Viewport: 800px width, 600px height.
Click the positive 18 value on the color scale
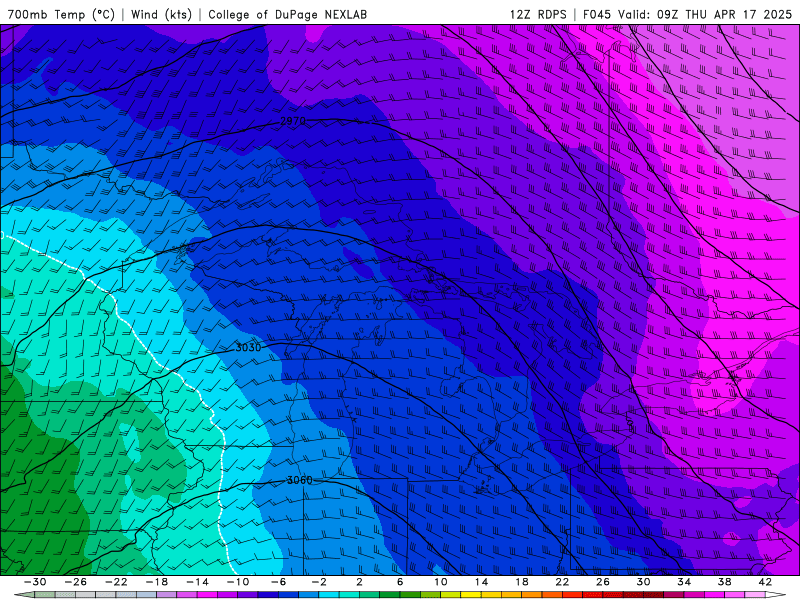click(x=522, y=582)
